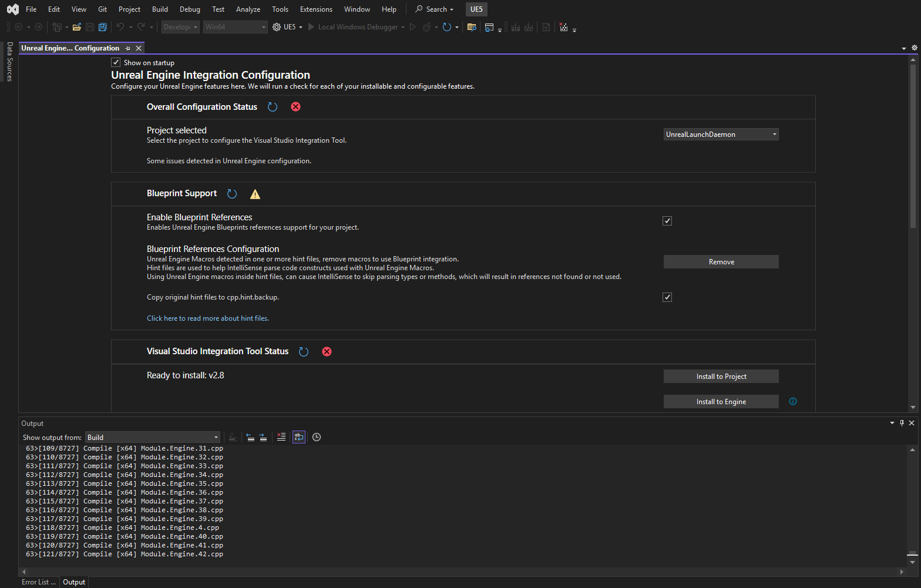Image resolution: width=921 pixels, height=588 pixels.
Task: Open the Solution Configurations dropdown
Action: (180, 27)
